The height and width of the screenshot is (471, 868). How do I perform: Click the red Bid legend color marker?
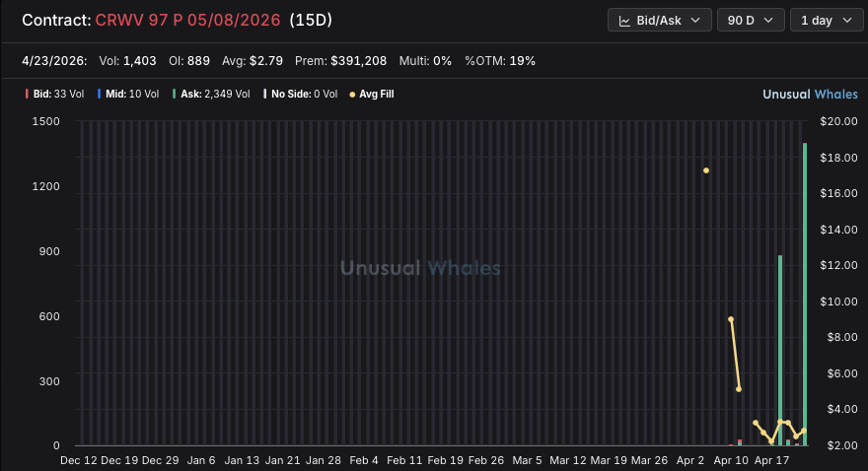click(x=27, y=94)
